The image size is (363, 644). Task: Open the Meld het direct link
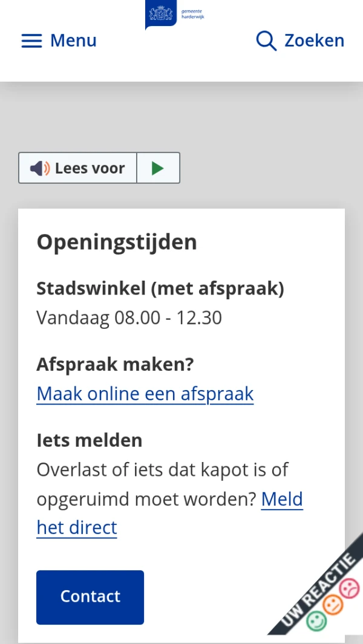[281, 499]
